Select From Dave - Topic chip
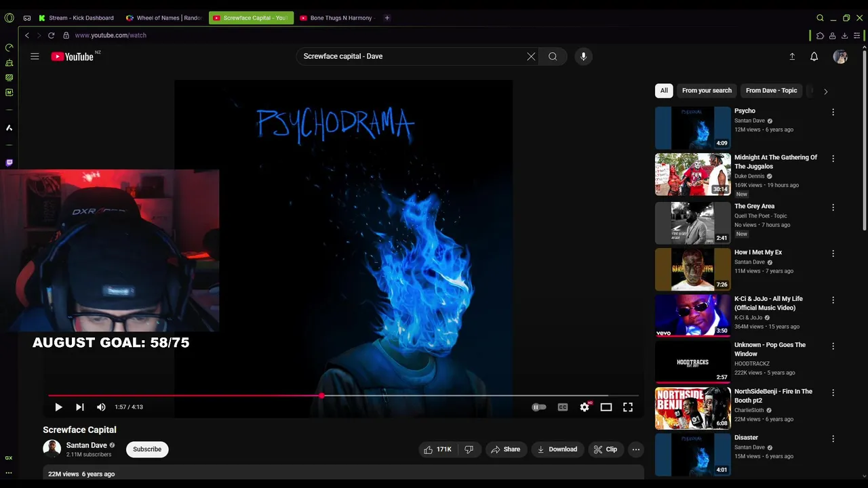Image resolution: width=868 pixels, height=488 pixels. (x=771, y=90)
